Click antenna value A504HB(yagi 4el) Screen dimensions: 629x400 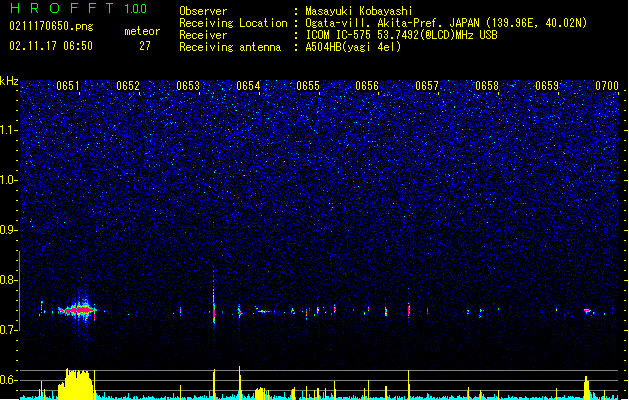click(353, 47)
